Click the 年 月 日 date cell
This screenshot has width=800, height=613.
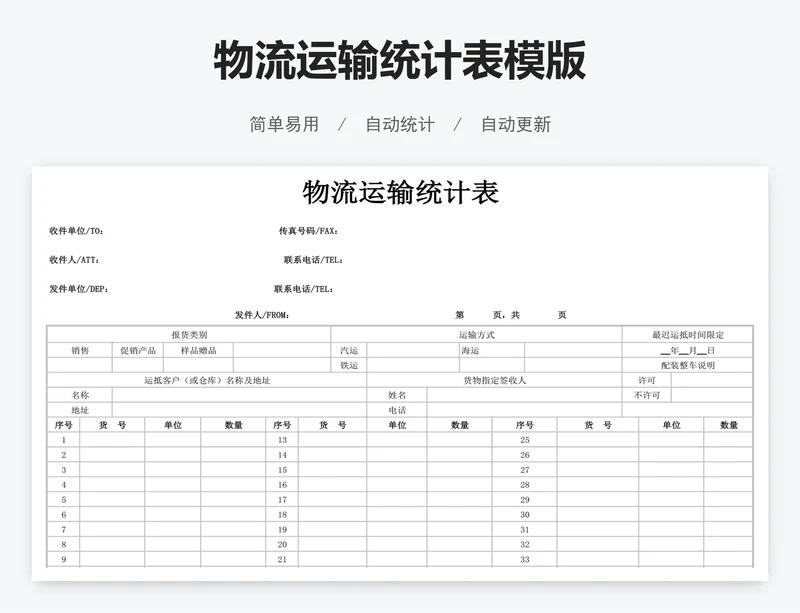pos(687,350)
